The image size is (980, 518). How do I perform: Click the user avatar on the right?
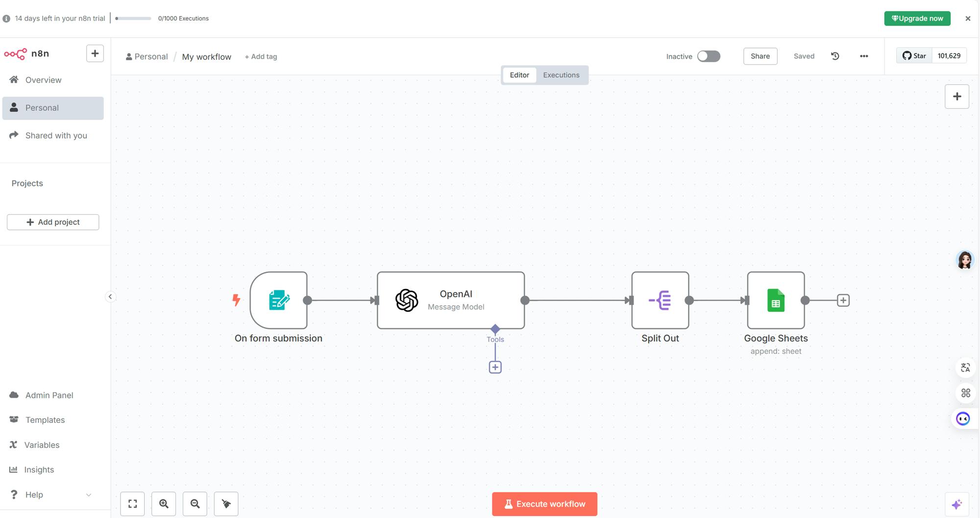pos(965,260)
